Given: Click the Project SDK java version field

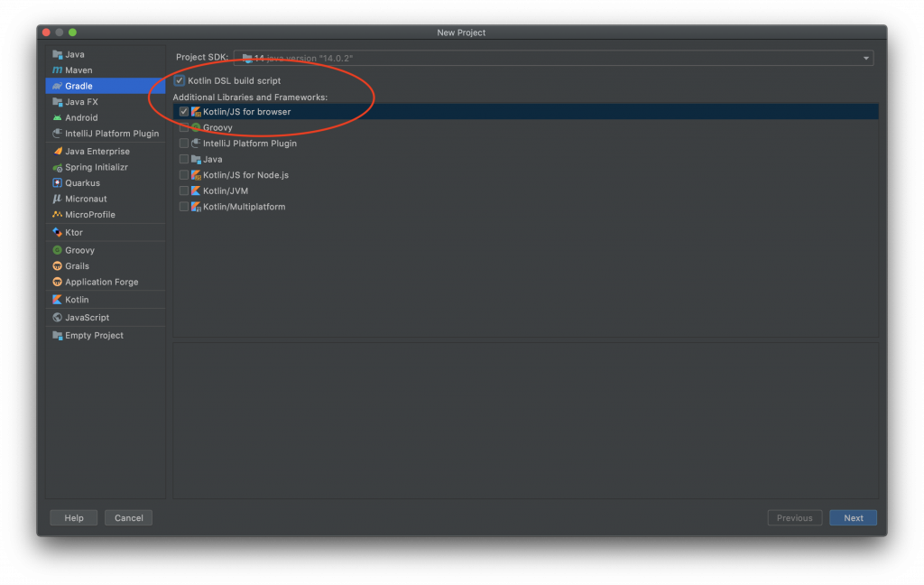Looking at the screenshot, I should tap(553, 59).
